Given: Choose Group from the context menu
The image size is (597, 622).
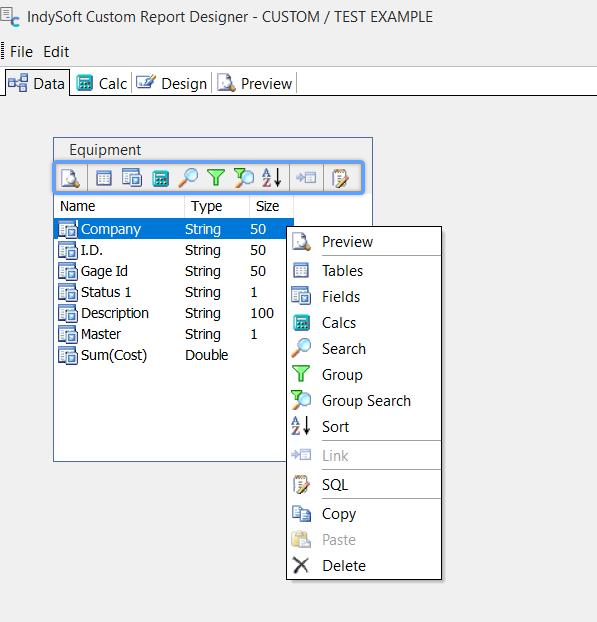Looking at the screenshot, I should (364, 375).
